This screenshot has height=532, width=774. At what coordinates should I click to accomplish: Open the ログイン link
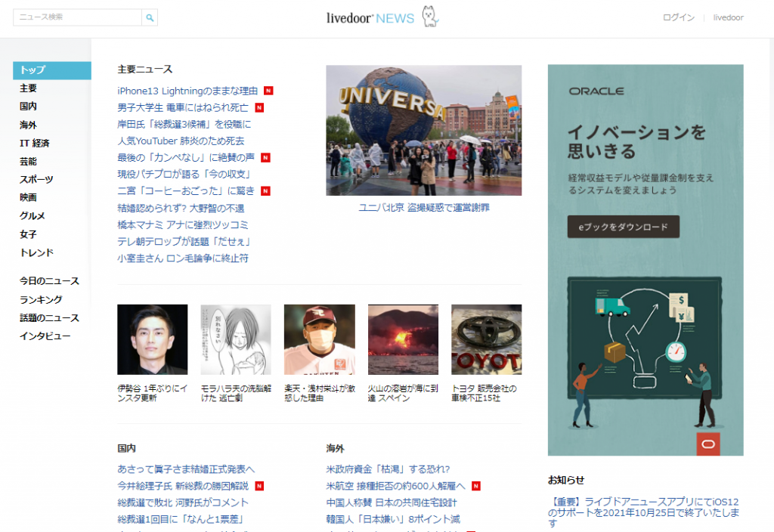678,17
